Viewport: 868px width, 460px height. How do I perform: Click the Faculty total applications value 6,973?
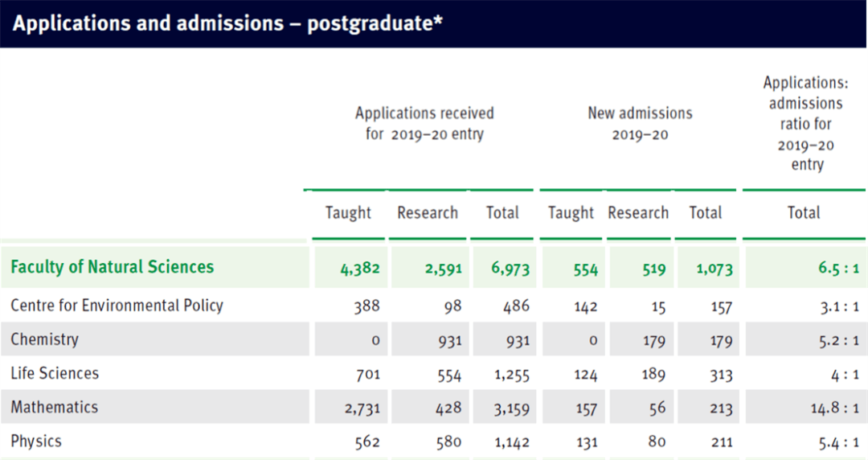tap(510, 269)
